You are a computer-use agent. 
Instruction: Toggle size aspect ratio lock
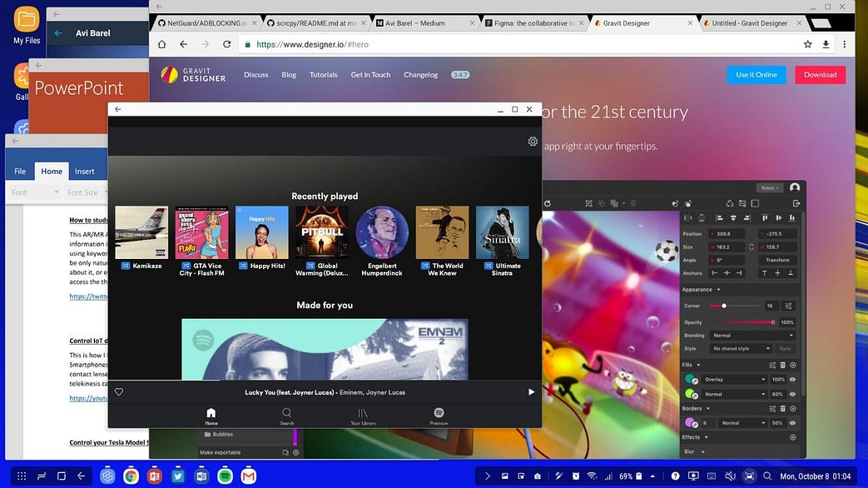pos(751,247)
